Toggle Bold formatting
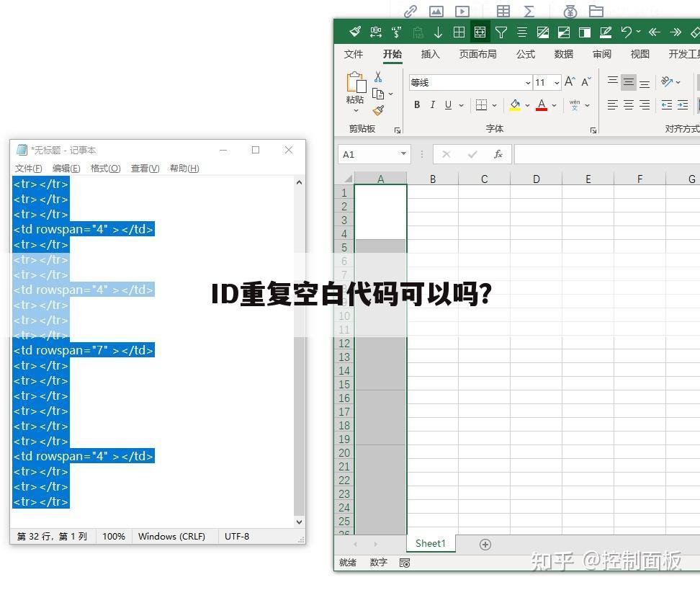The width and height of the screenshot is (700, 590). [x=416, y=105]
